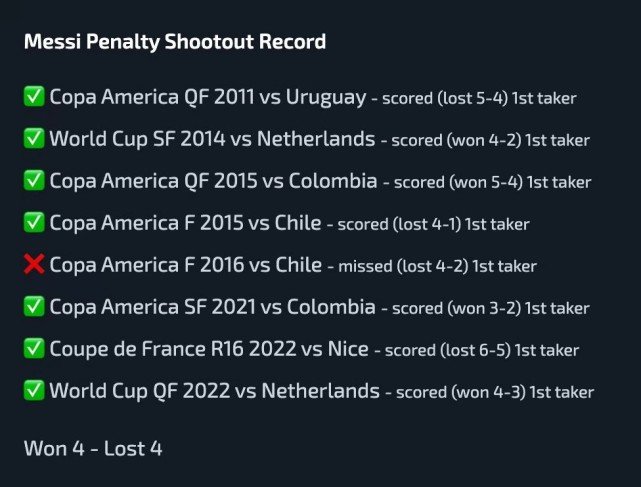Select the Messi Penalty Shootout Record title
The width and height of the screenshot is (641, 487).
point(175,42)
